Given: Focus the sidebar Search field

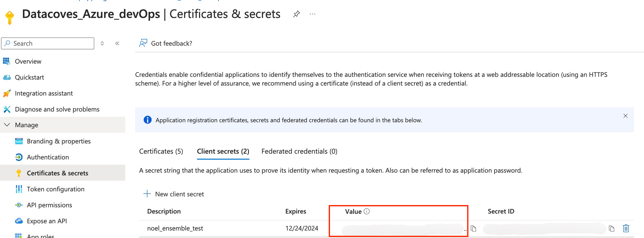Looking at the screenshot, I should pos(48,43).
